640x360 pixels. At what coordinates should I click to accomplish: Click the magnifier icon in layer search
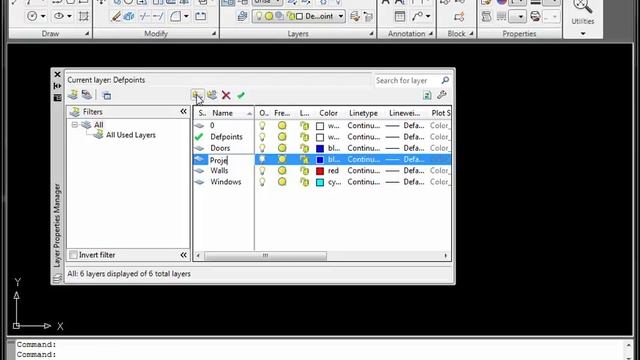pyautogui.click(x=445, y=80)
